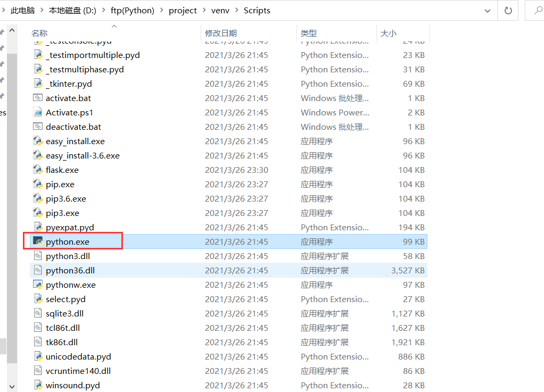Go to project folder in the address bar
This screenshot has height=392, width=544.
point(183,11)
